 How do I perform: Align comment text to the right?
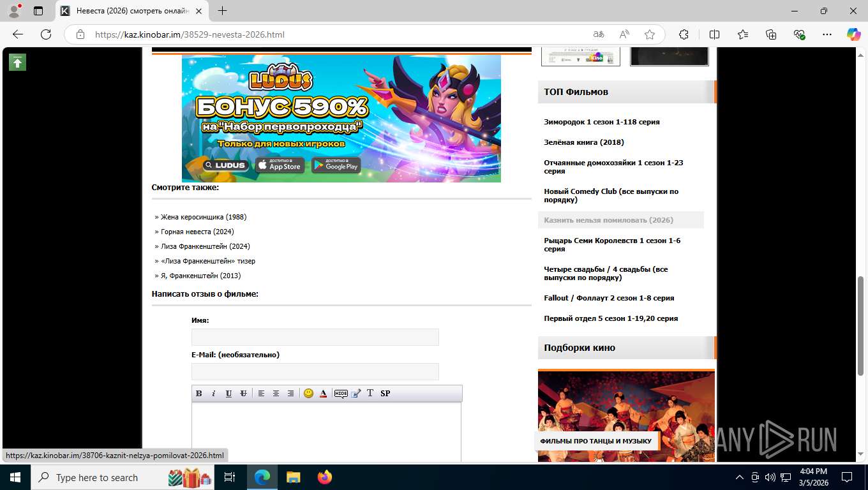tap(290, 394)
